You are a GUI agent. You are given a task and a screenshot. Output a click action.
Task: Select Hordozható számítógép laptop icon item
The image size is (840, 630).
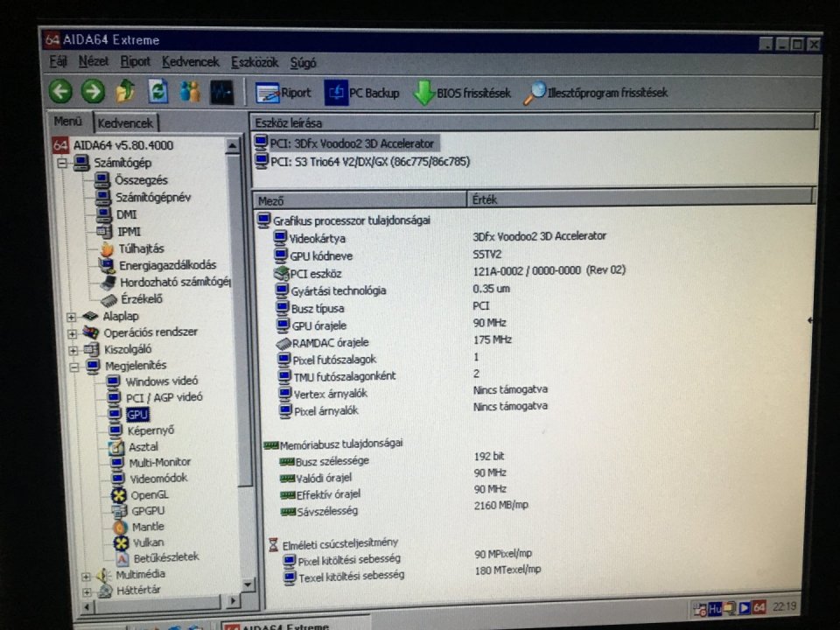165,282
